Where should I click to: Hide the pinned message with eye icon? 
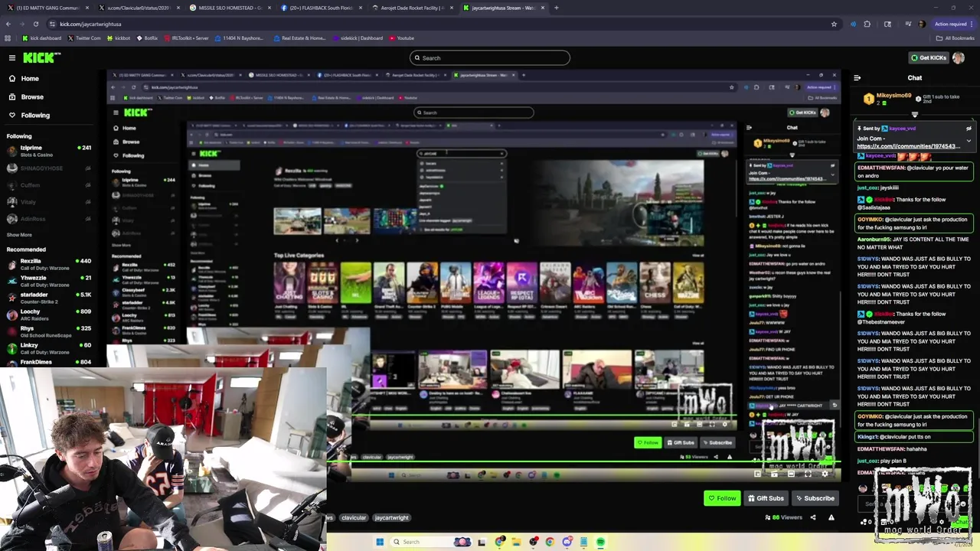click(x=969, y=129)
